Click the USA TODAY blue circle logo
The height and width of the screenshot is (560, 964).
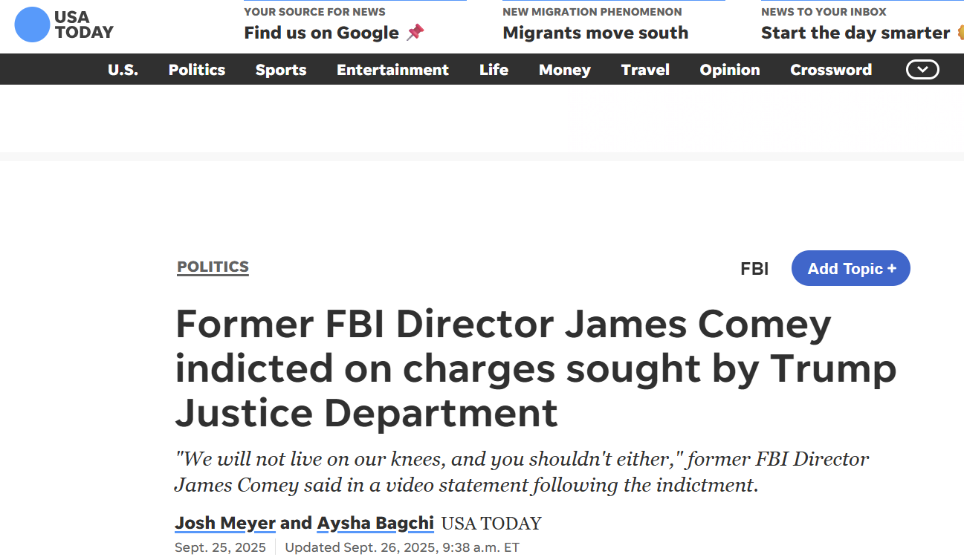(32, 25)
